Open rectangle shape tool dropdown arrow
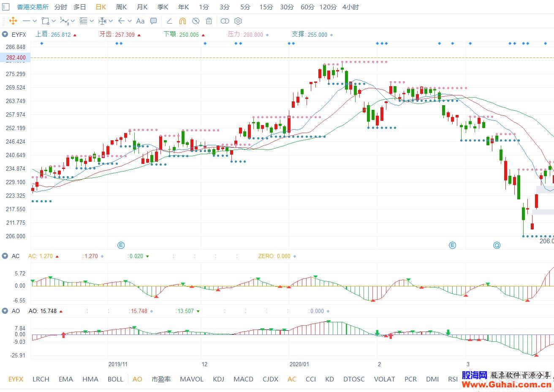 click(54, 21)
